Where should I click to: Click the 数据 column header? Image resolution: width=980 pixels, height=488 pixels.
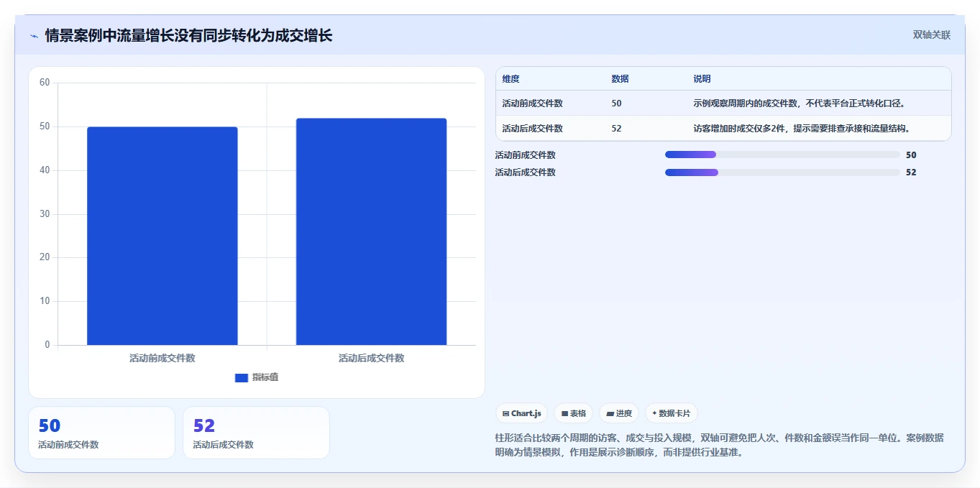(x=620, y=79)
